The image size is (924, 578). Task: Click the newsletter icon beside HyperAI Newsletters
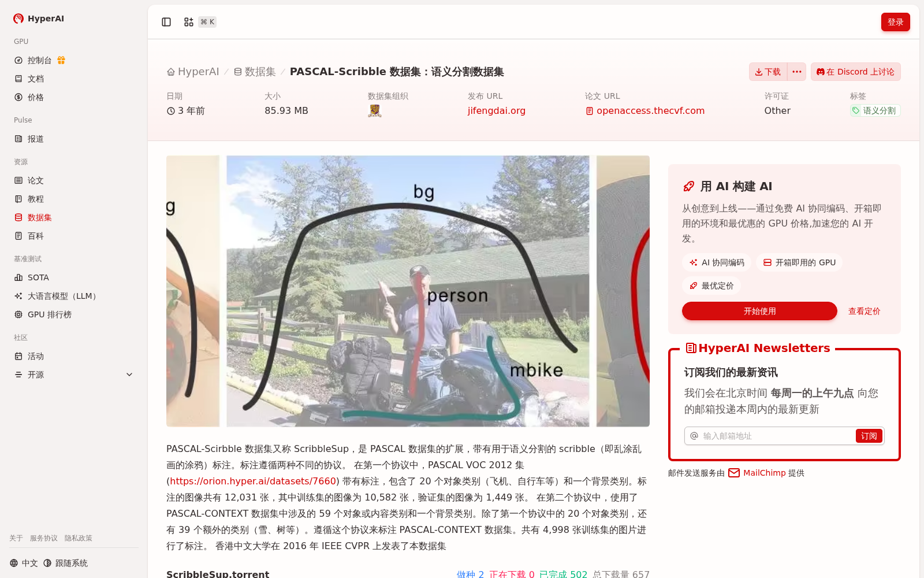pyautogui.click(x=691, y=348)
